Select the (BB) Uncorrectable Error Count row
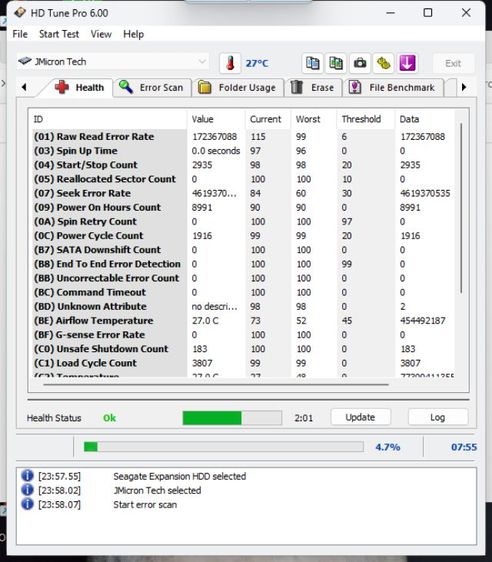Screen dimensions: 492x562 [244, 278]
